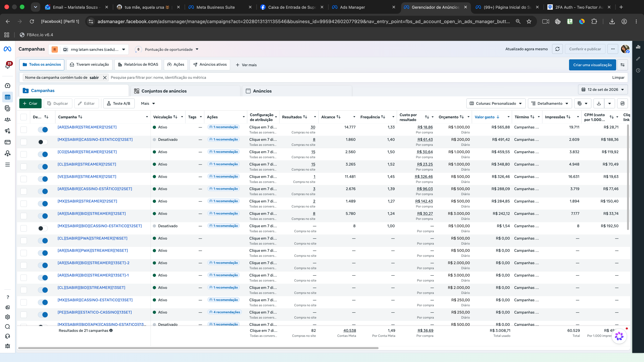
Task: Remove the 'sabir' campaign name filter
Action: tap(105, 77)
